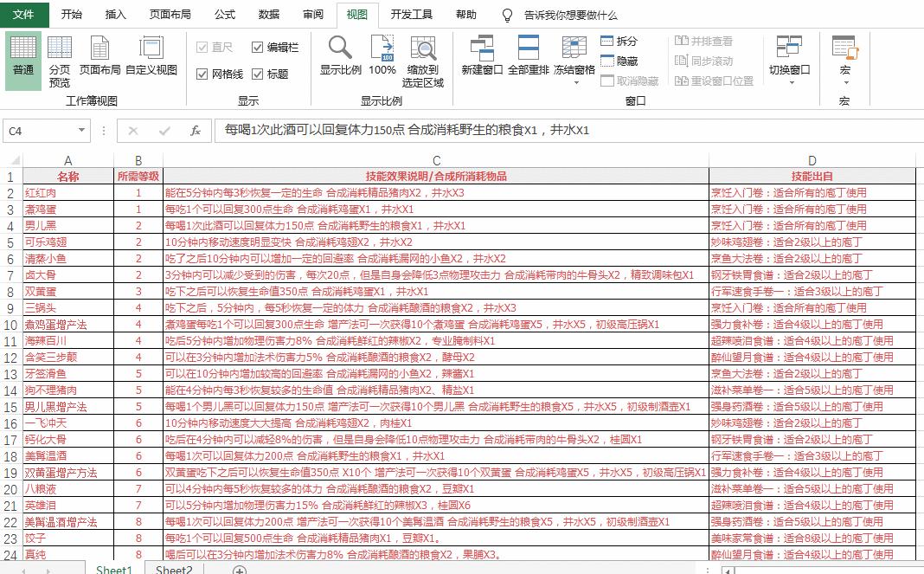Screen dimensions: 924x574
Task: Click 缩放到选定区域 to zoom to selection
Action: click(x=423, y=58)
